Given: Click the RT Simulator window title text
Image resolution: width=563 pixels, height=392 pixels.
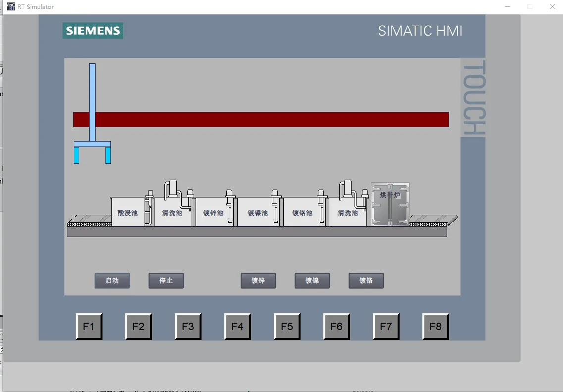Looking at the screenshot, I should pos(36,7).
